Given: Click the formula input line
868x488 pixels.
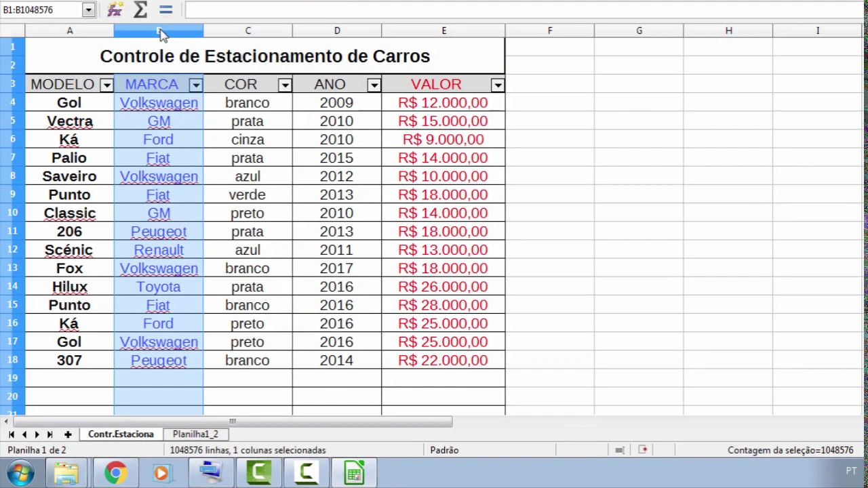Looking at the screenshot, I should pyautogui.click(x=526, y=9).
